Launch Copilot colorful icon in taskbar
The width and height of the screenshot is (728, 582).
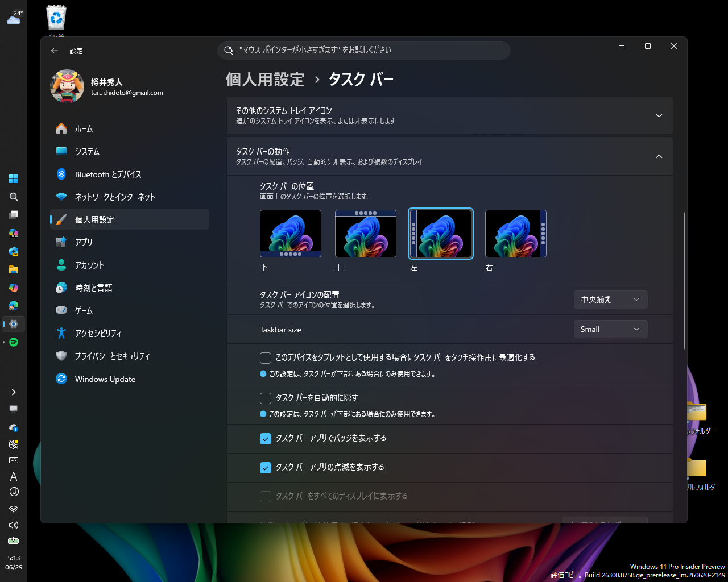point(14,288)
